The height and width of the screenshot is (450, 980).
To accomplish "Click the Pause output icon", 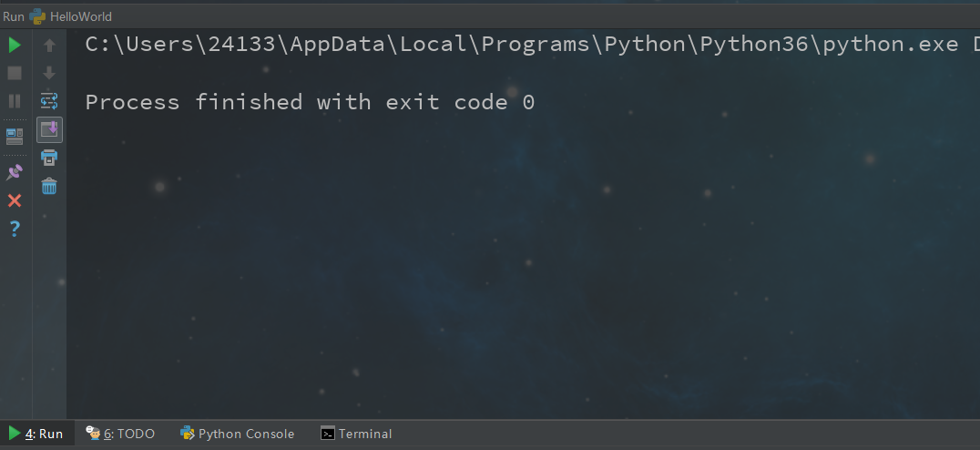I will [x=15, y=101].
